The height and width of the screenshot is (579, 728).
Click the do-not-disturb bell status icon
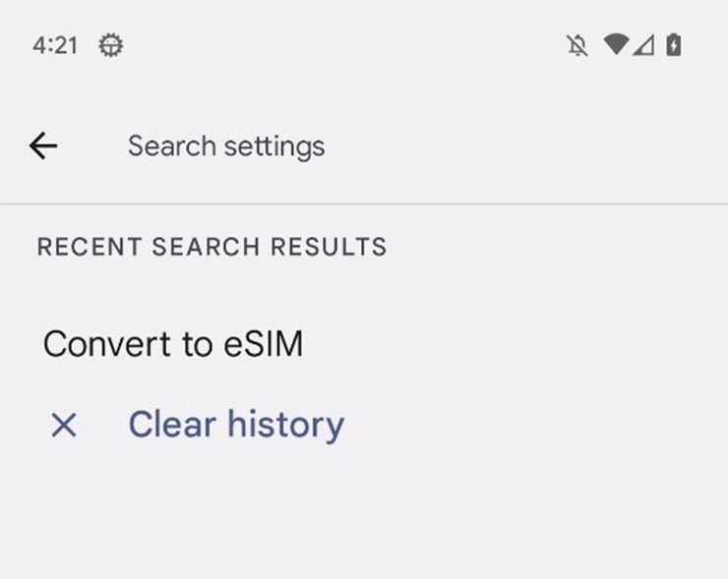577,45
